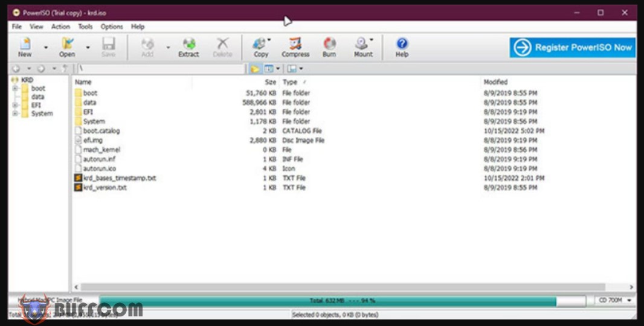
Task: Click the Up one level icon
Action: (x=65, y=69)
